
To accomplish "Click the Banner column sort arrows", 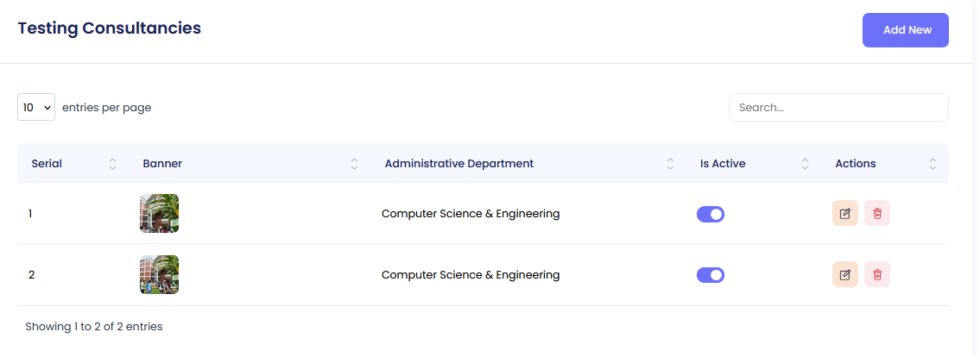I will [x=354, y=164].
